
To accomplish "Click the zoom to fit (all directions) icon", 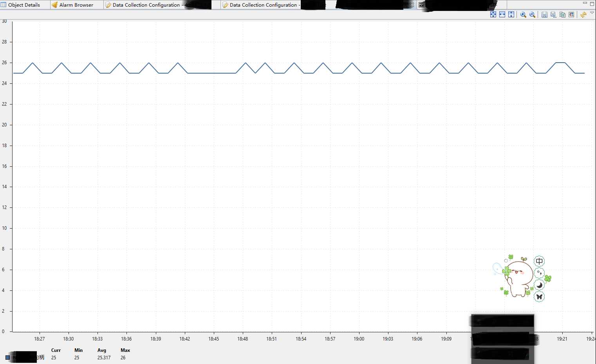I will click(x=493, y=14).
